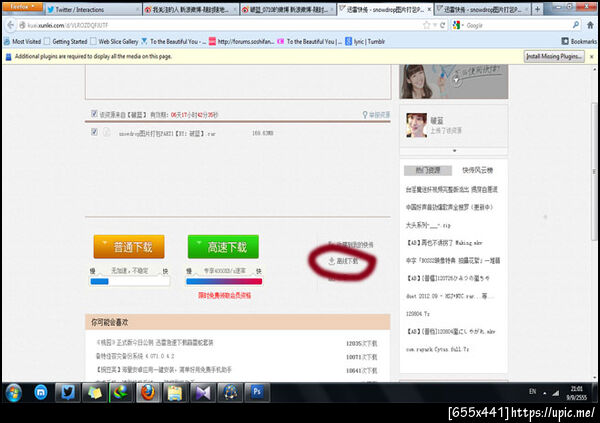Open the 120804.7z resource link

pyautogui.click(x=417, y=314)
